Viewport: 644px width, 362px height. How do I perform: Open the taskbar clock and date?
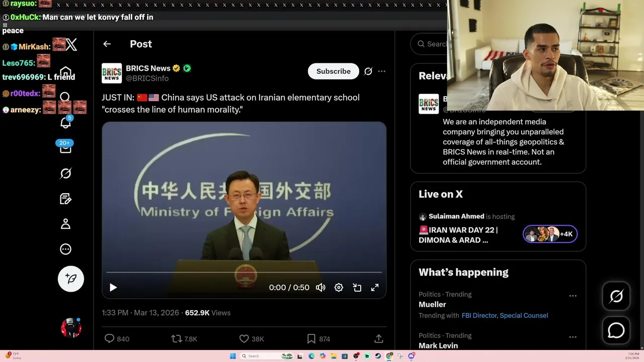pyautogui.click(x=632, y=356)
